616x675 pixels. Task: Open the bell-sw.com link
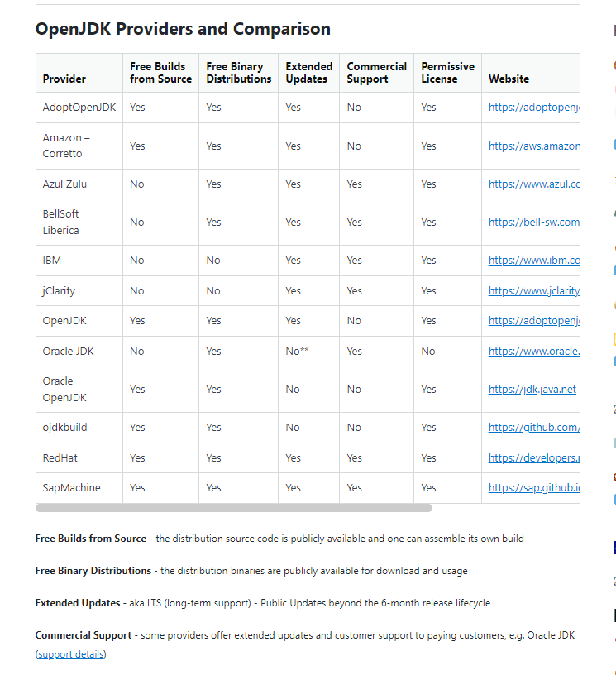[x=534, y=223]
